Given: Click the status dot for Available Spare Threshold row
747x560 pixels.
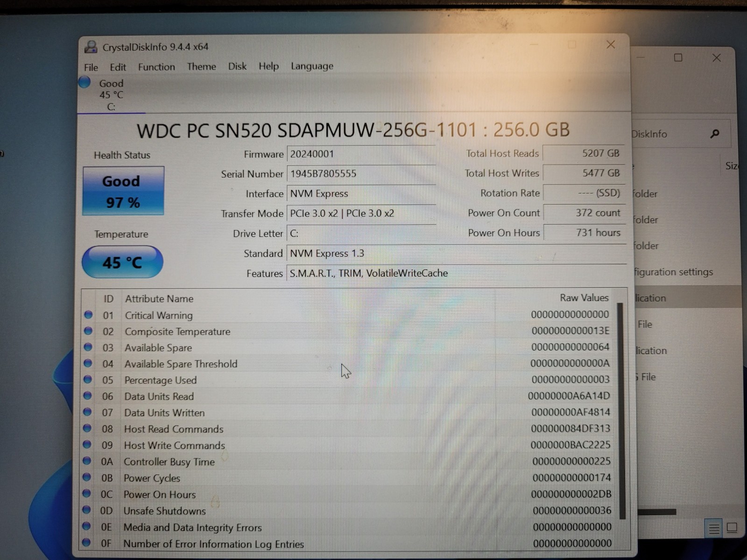Looking at the screenshot, I should [x=88, y=363].
